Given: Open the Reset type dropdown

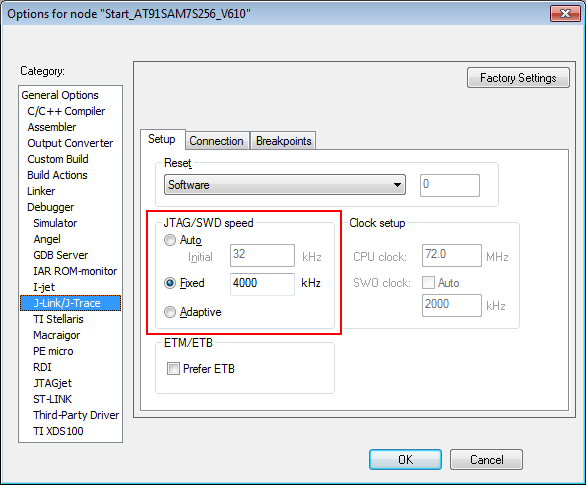Looking at the screenshot, I should click(285, 185).
